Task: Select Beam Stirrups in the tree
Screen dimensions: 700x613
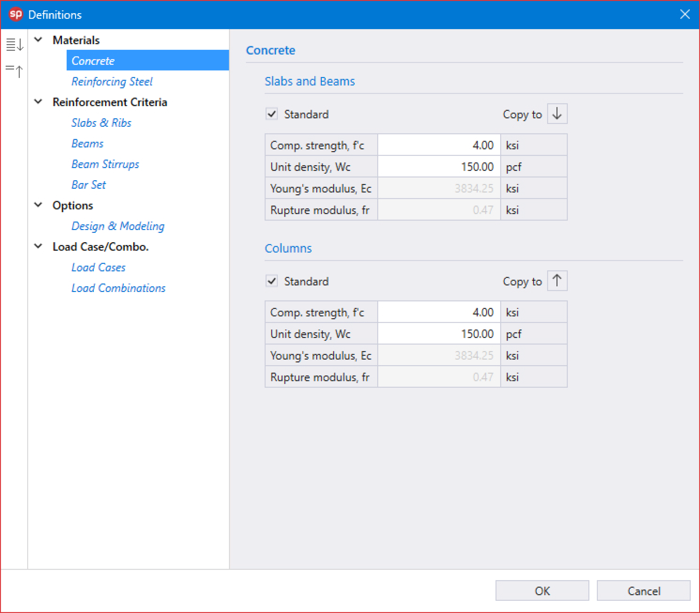Action: pos(105,164)
